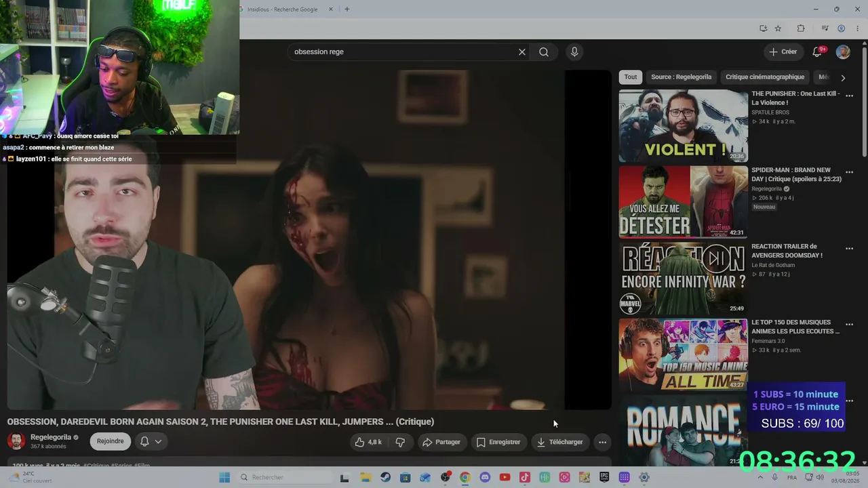
Task: Open options for TOP 150 MUSIQUES video
Action: point(849,325)
